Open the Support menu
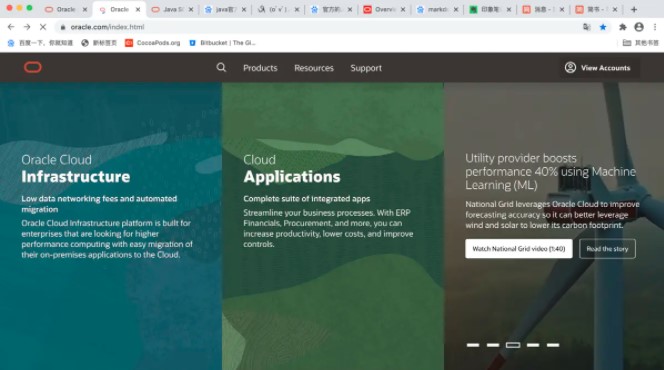This screenshot has width=664, height=370. (366, 68)
